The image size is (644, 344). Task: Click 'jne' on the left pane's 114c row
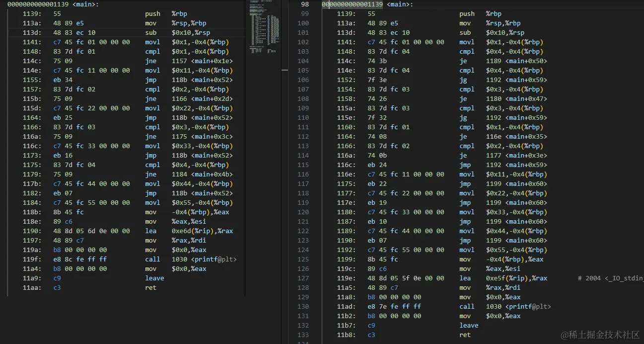151,61
